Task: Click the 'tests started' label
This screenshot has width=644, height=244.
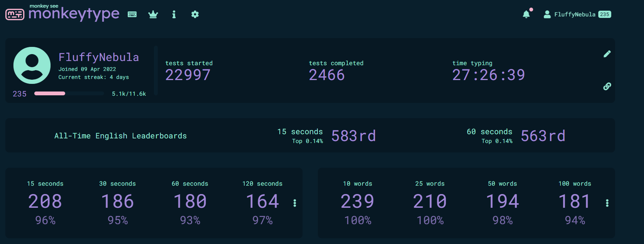Action: pyautogui.click(x=189, y=63)
